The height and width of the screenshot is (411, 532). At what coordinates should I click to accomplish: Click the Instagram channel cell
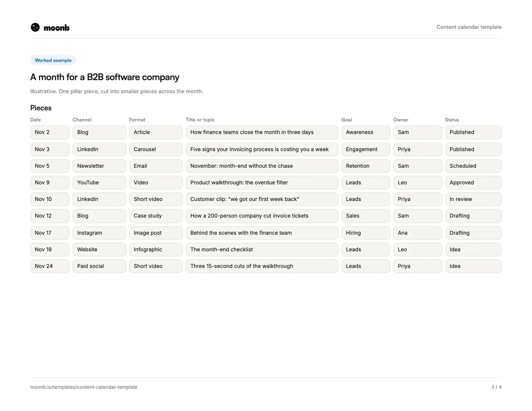coord(99,233)
